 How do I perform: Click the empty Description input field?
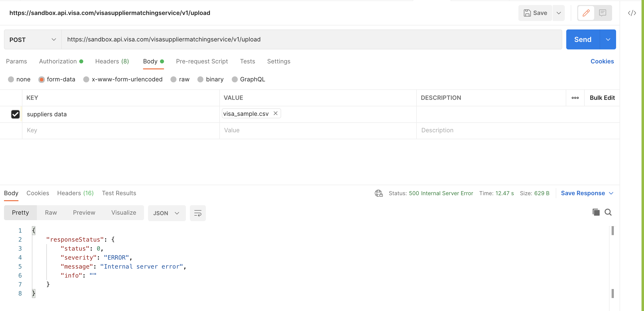point(517,131)
